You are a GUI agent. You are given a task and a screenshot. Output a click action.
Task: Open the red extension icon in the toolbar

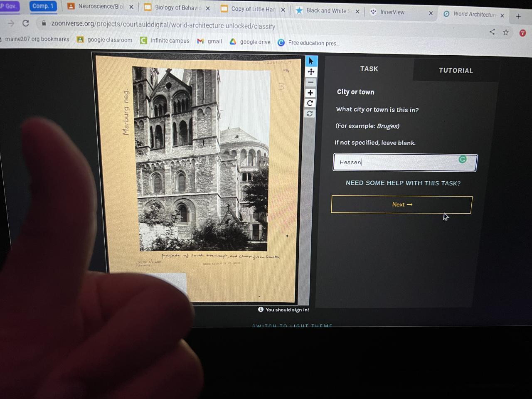click(x=523, y=33)
